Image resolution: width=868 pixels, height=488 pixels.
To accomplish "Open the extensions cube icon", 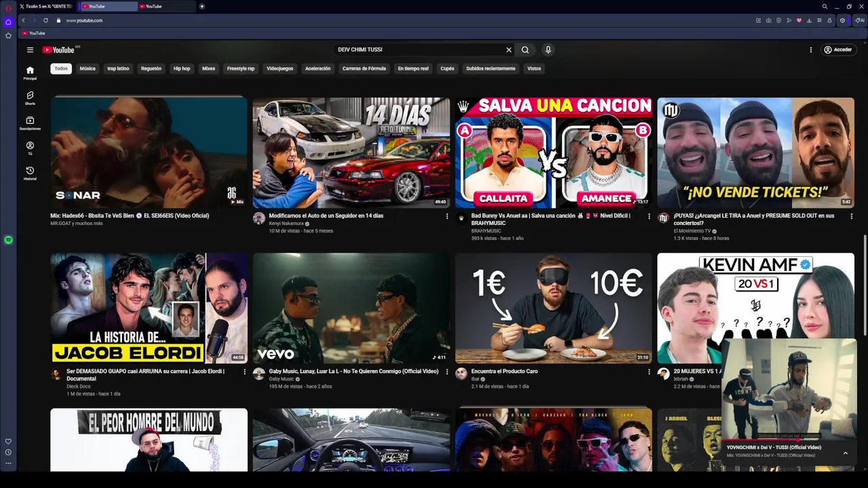I will (843, 20).
